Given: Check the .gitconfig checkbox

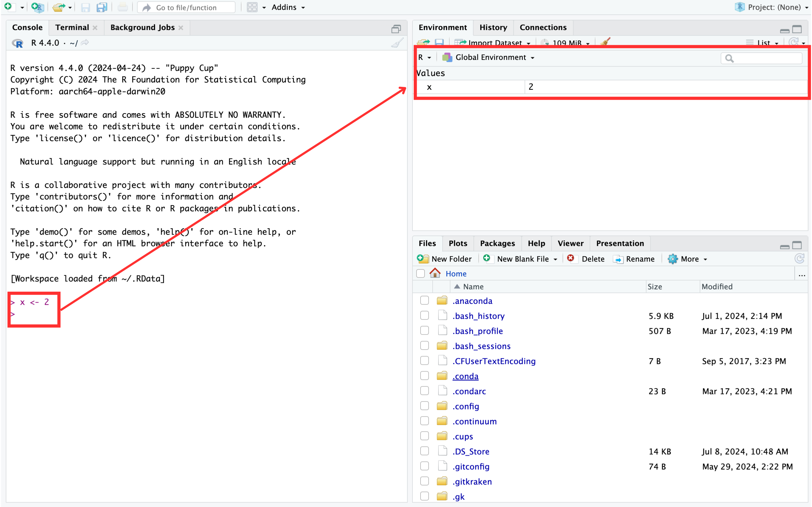Looking at the screenshot, I should [425, 466].
